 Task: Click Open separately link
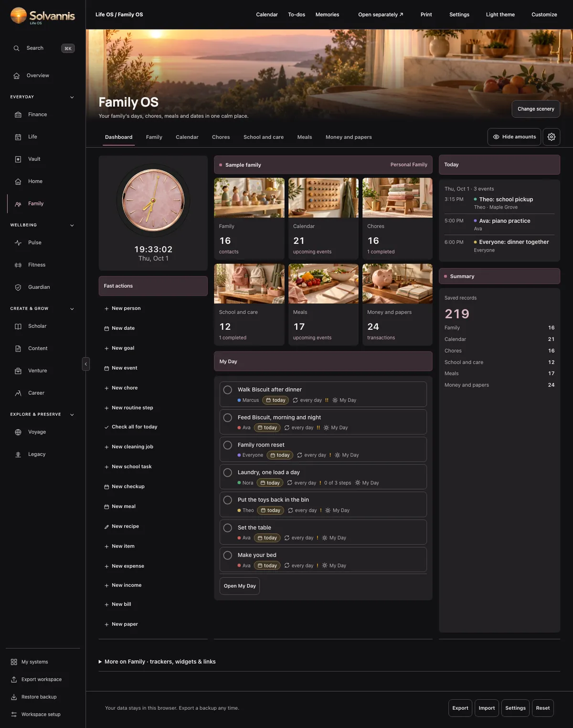[x=381, y=15]
